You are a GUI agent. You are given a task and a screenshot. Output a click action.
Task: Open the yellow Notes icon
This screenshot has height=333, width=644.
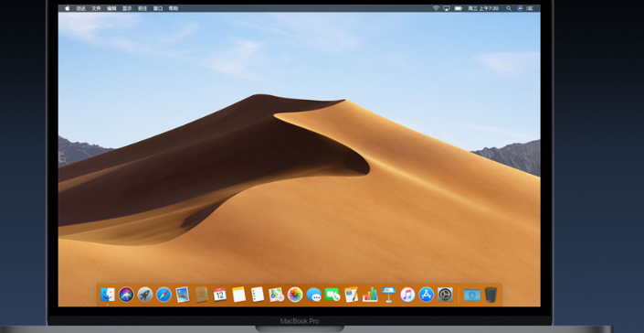tap(238, 295)
